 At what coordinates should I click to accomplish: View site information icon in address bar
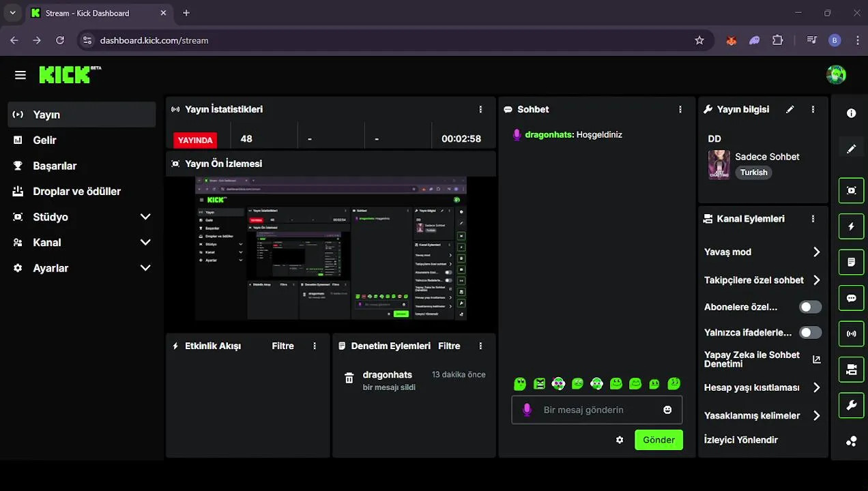[x=87, y=40]
